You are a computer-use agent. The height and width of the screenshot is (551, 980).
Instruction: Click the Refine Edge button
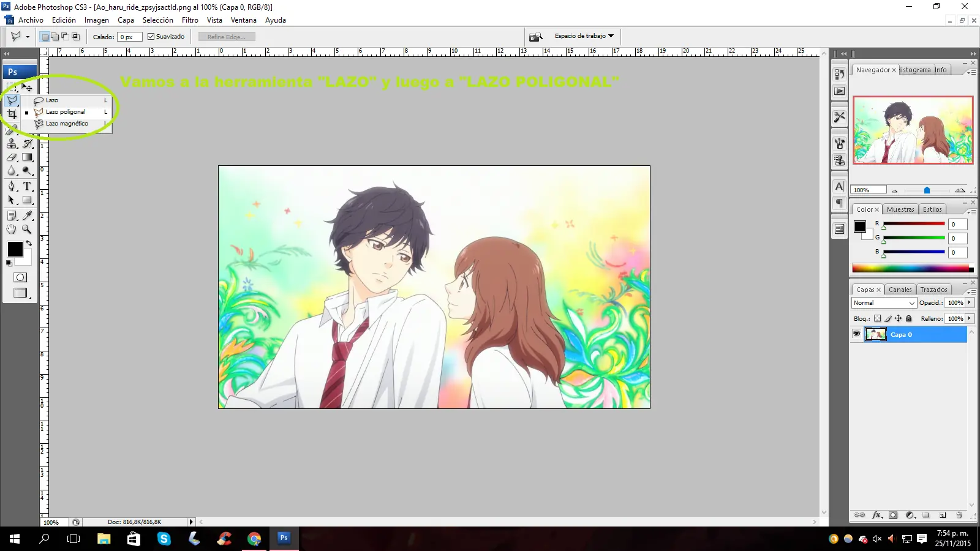227,37
